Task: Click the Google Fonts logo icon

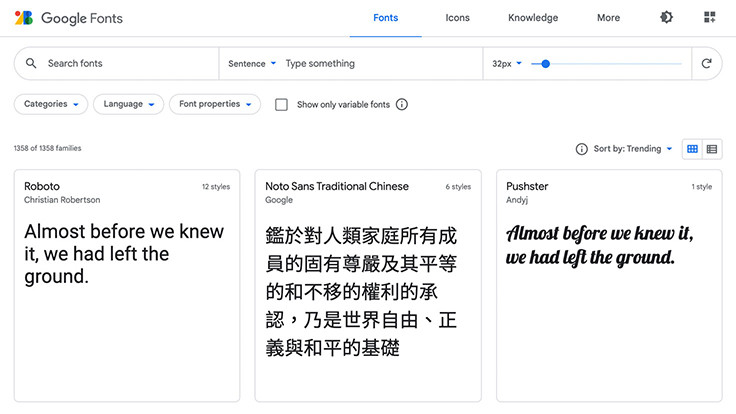Action: click(24, 18)
